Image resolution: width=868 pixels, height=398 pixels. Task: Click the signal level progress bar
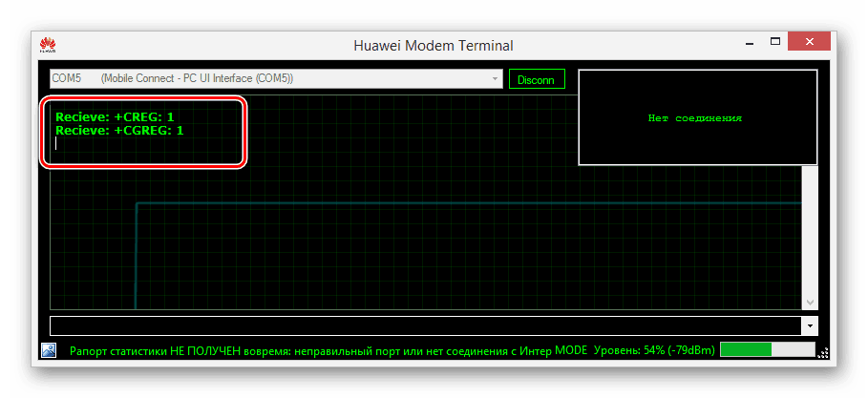point(767,350)
